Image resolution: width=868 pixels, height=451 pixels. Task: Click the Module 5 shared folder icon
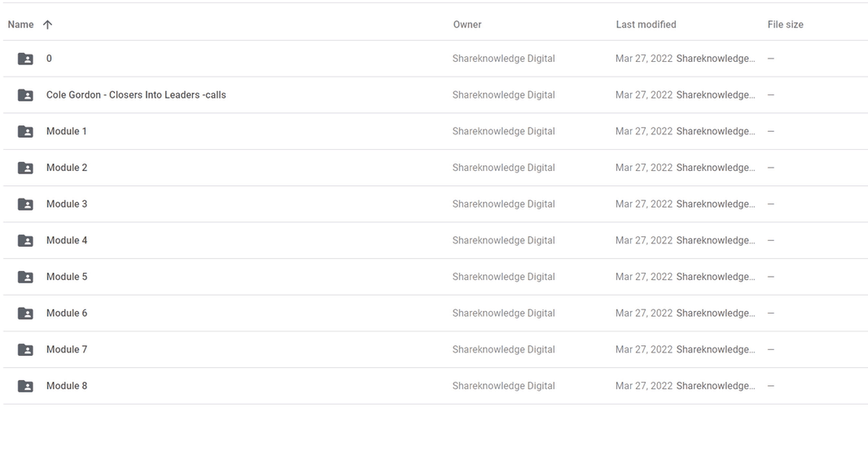[25, 278]
